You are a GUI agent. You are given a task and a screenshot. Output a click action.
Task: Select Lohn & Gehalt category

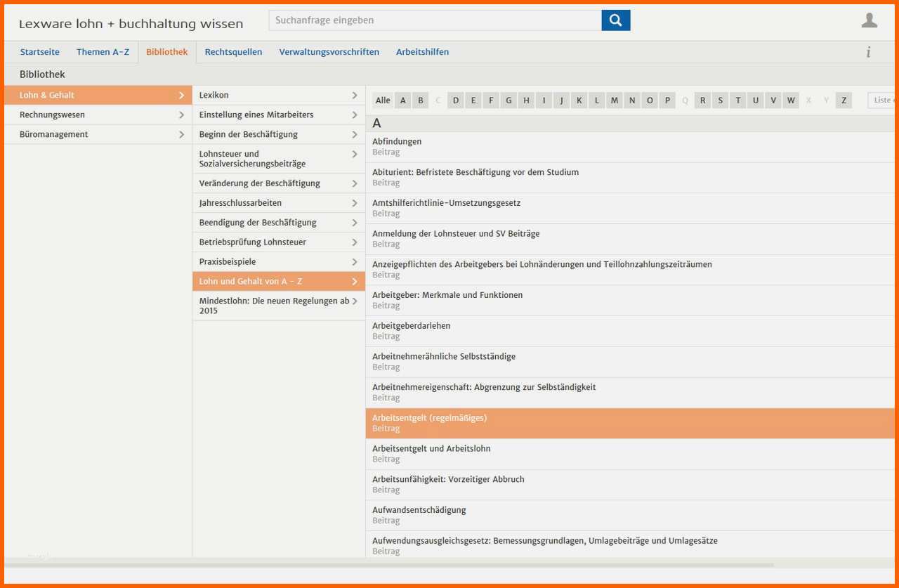click(98, 96)
